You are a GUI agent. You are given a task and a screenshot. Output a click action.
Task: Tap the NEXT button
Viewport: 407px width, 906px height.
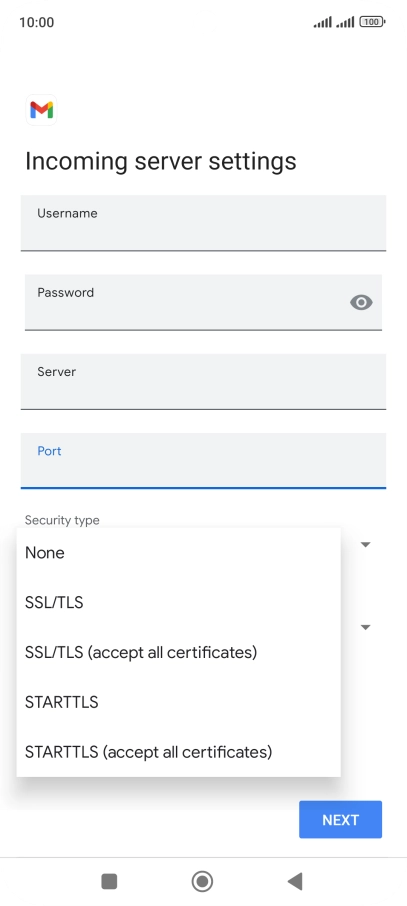coord(341,819)
